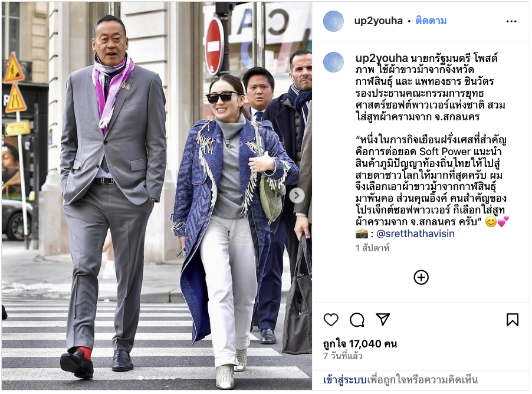The height and width of the screenshot is (394, 532).
Task: Save the post with the bookmark icon
Action: point(513,320)
